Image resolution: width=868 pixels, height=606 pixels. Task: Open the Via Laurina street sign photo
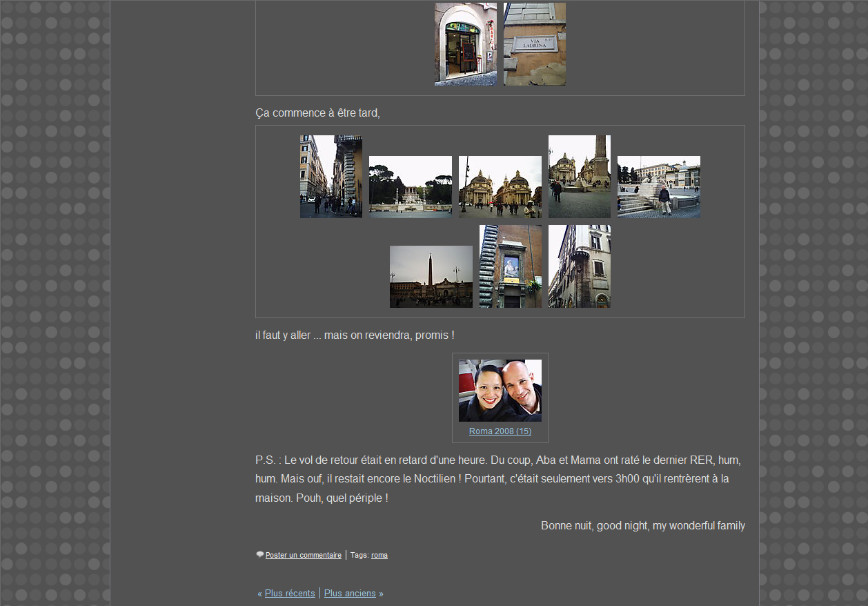[x=534, y=44]
